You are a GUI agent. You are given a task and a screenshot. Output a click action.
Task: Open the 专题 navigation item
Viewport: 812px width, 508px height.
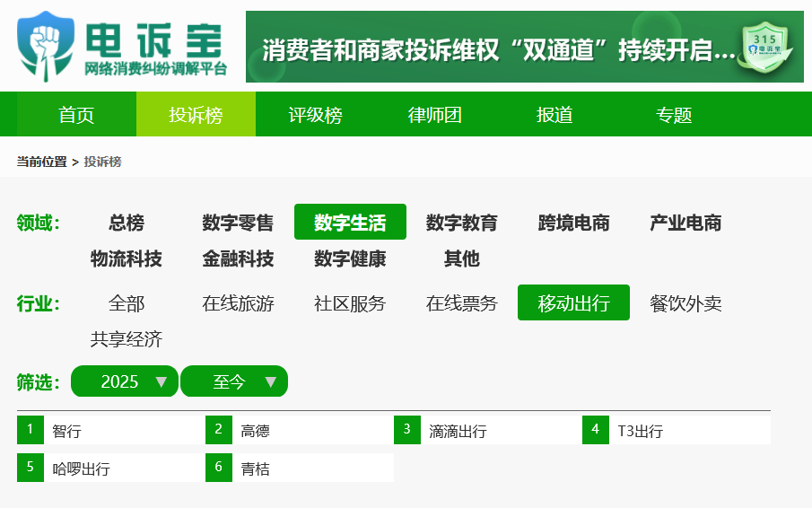pyautogui.click(x=674, y=115)
